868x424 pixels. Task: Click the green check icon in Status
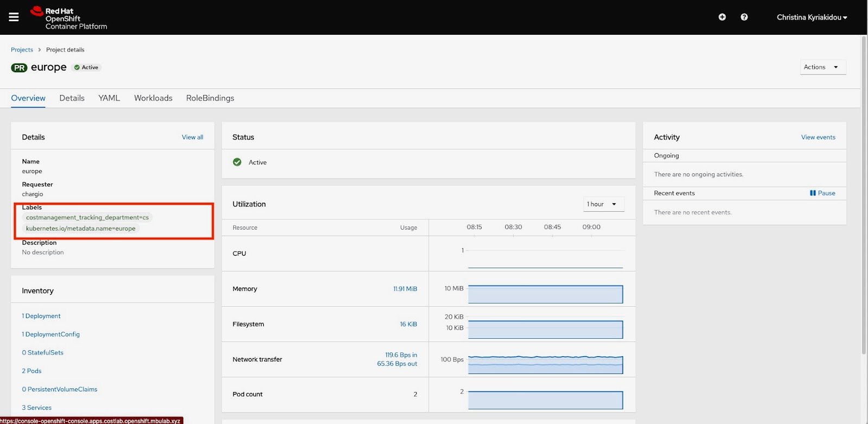(x=237, y=162)
